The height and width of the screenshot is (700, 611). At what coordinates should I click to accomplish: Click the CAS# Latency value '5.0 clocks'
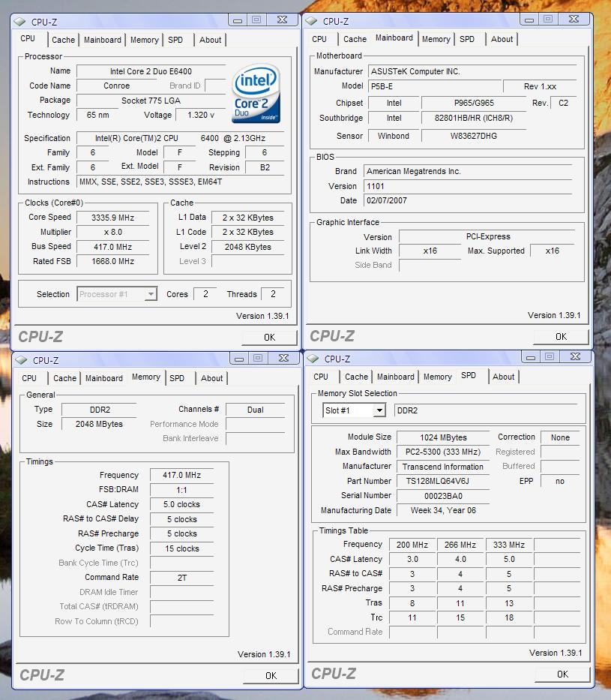pos(181,504)
